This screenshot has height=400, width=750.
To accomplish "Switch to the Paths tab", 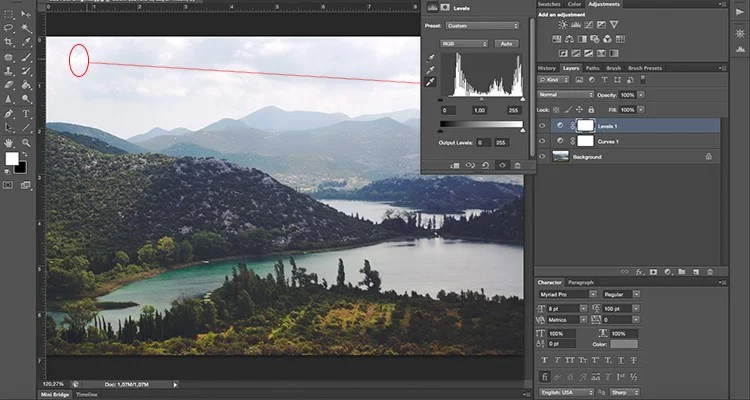I will (592, 68).
